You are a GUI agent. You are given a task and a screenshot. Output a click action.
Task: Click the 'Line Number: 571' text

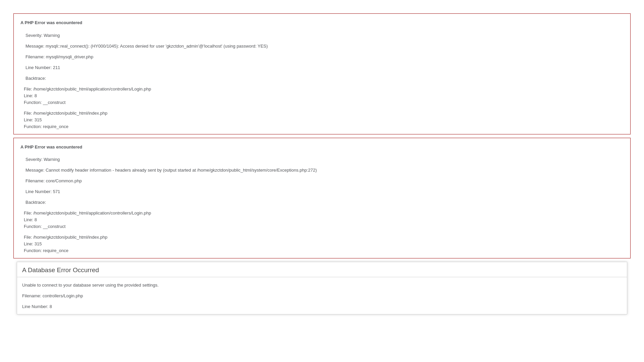tap(43, 192)
